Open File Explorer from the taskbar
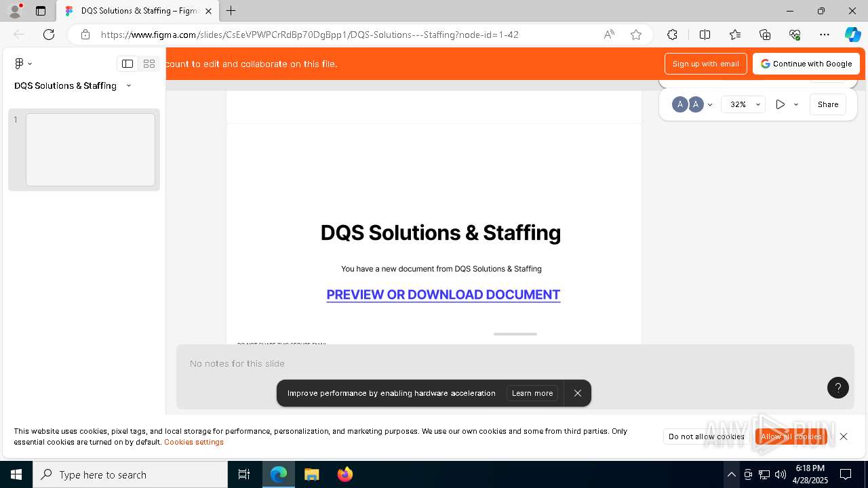The width and height of the screenshot is (868, 488). coord(311,474)
